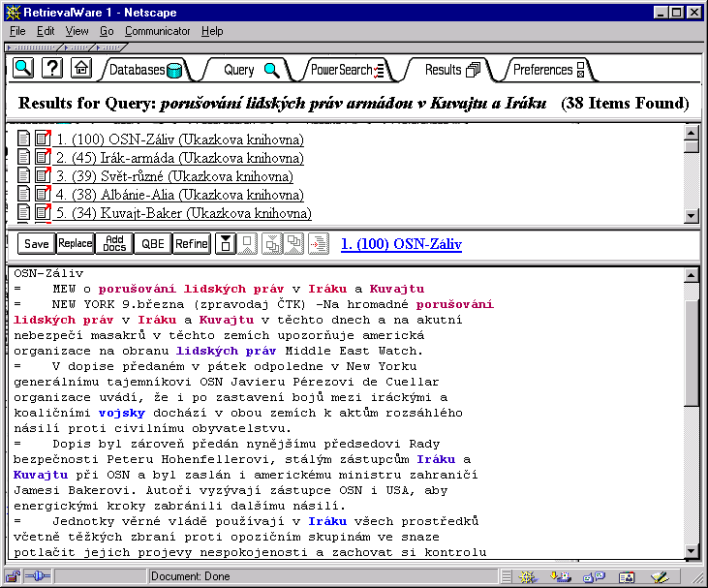Open red-arrow icon for result 3 Svět-různé
Image resolution: width=708 pixels, height=588 pixels.
pos(43,175)
